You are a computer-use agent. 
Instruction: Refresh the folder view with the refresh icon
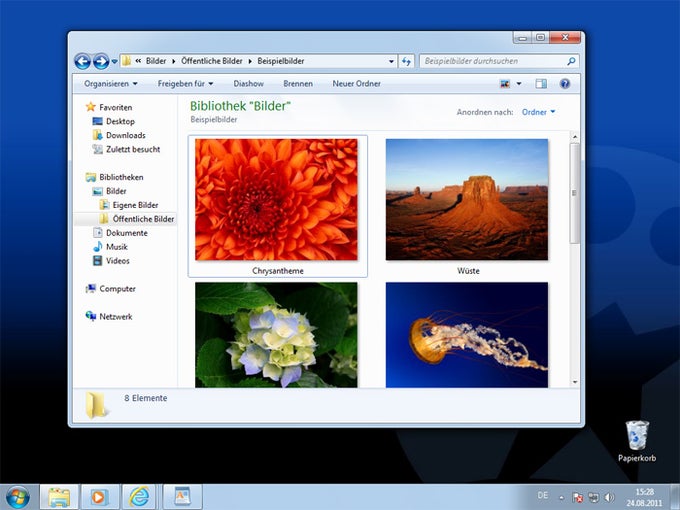pyautogui.click(x=406, y=62)
